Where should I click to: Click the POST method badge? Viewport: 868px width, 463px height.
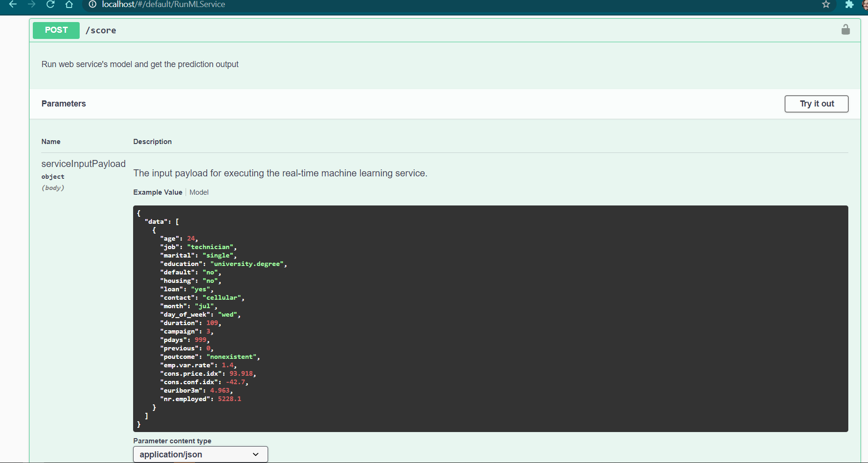56,30
